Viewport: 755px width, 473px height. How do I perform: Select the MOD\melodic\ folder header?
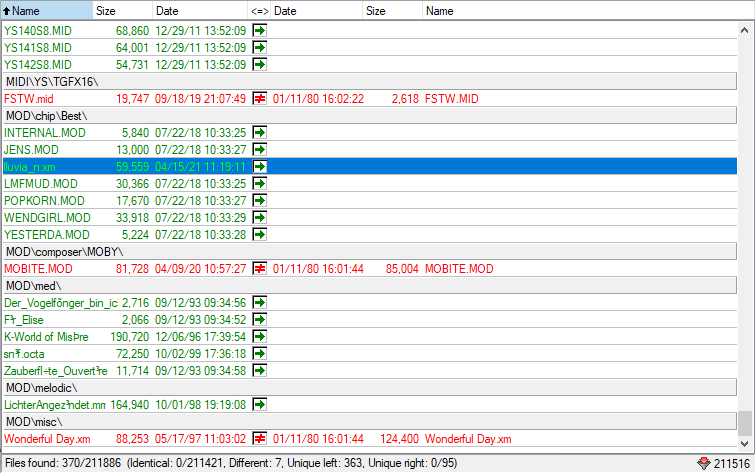(370, 388)
